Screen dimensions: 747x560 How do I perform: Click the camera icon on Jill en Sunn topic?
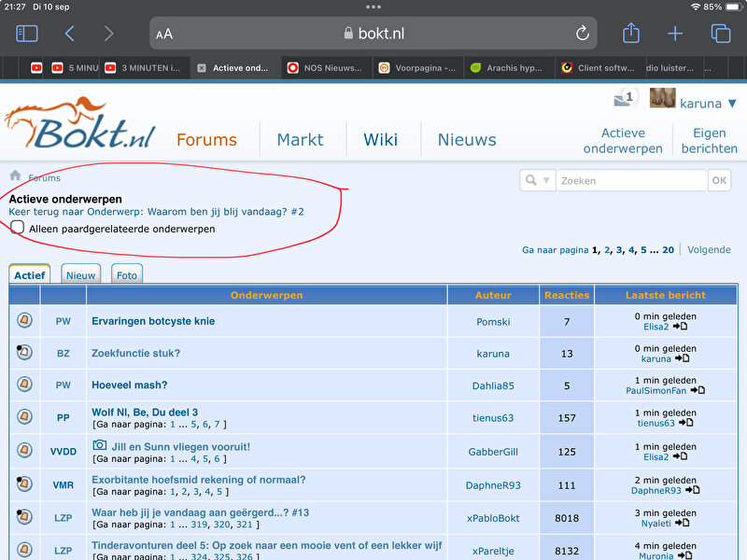(100, 445)
